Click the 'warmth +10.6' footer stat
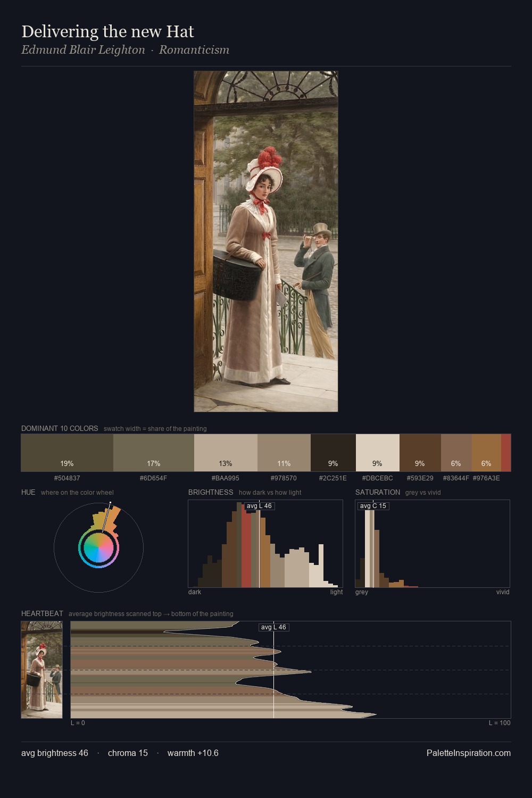Image resolution: width=532 pixels, height=798 pixels. click(x=193, y=753)
